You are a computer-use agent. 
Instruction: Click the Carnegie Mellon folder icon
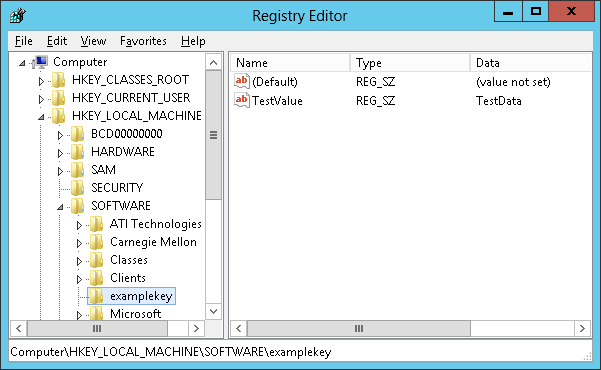pos(96,242)
